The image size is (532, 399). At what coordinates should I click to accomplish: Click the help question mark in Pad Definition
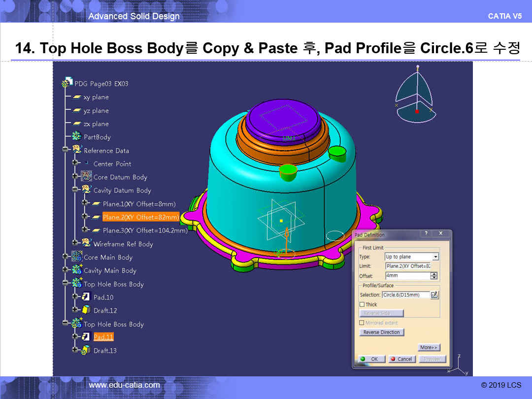click(x=426, y=233)
